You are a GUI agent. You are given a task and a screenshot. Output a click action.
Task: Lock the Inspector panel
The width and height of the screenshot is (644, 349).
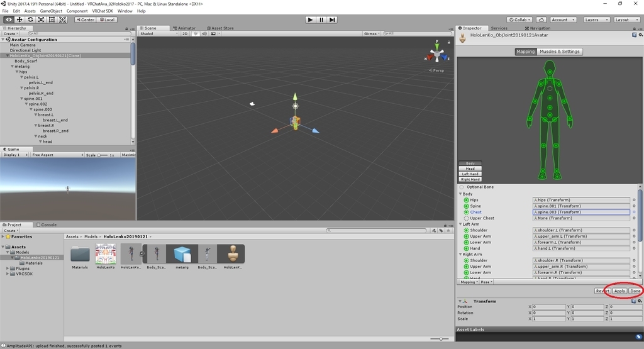634,28
